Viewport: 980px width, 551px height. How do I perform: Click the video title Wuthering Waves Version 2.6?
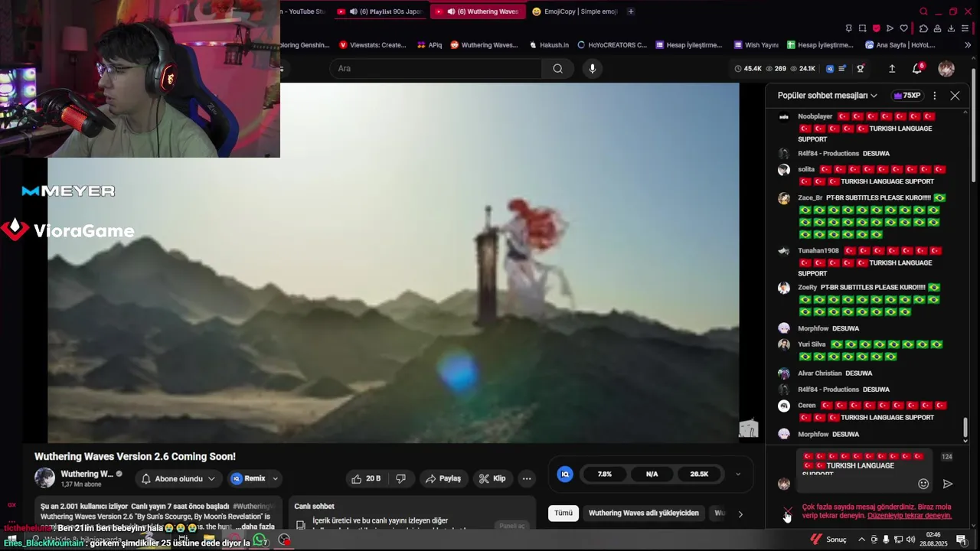[x=135, y=457]
